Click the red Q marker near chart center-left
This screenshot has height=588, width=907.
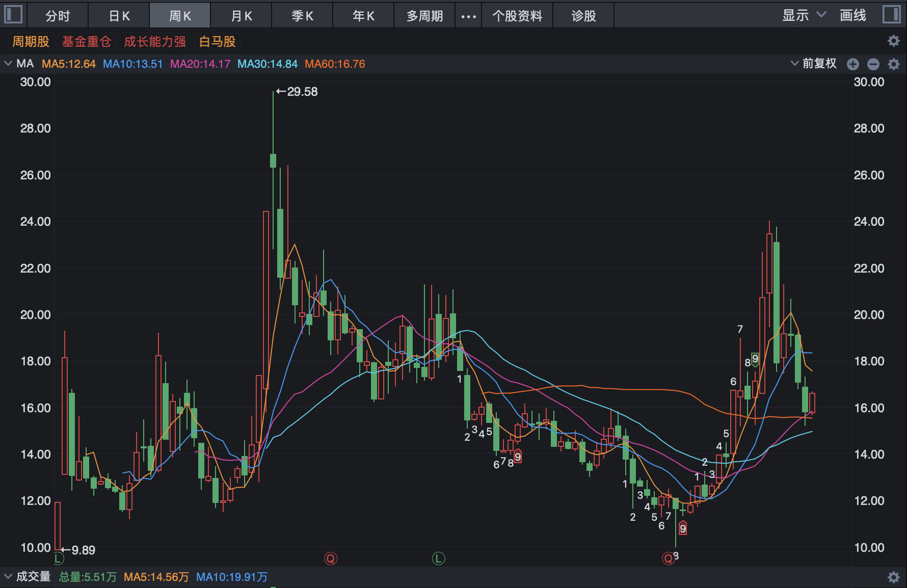coord(331,558)
